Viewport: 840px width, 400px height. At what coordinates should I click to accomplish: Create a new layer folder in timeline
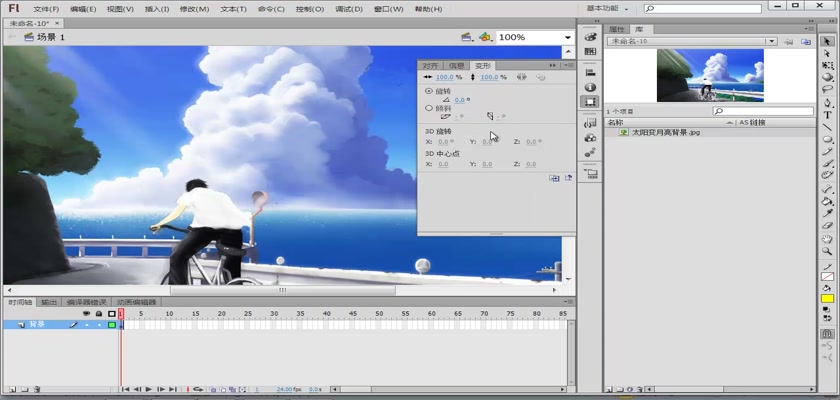(x=25, y=390)
